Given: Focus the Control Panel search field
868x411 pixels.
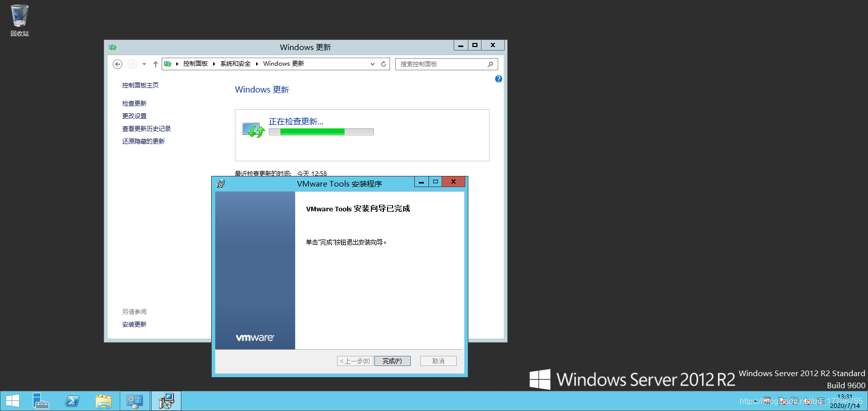Looking at the screenshot, I should point(446,64).
